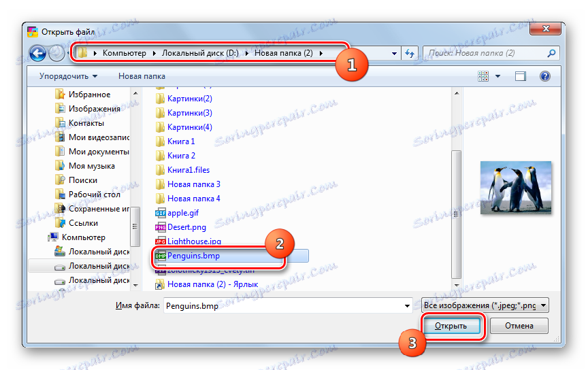
Task: Click the Компьютер icon in tree
Action: [53, 237]
